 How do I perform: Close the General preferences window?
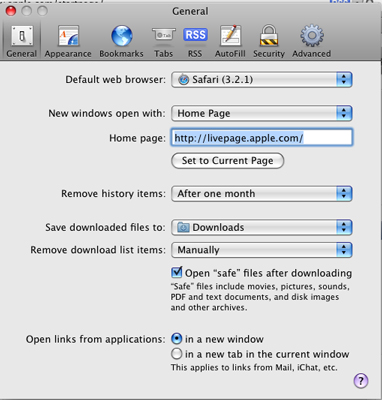pos(11,11)
